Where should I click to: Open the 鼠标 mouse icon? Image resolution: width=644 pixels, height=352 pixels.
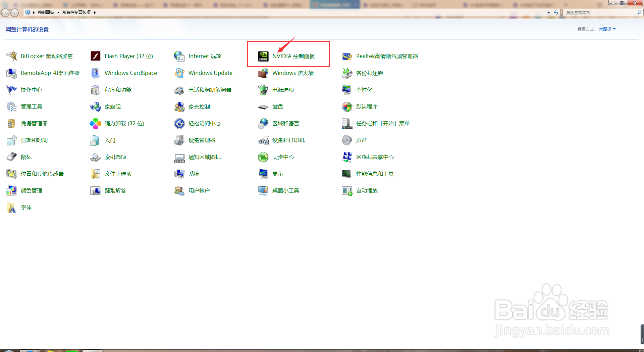(x=12, y=157)
